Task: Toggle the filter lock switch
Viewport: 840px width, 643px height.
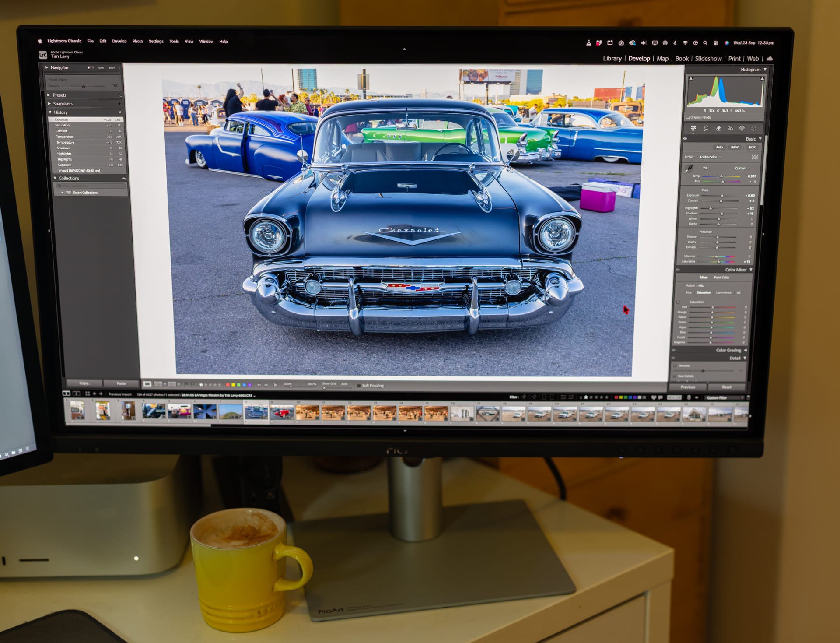Action: [x=748, y=397]
